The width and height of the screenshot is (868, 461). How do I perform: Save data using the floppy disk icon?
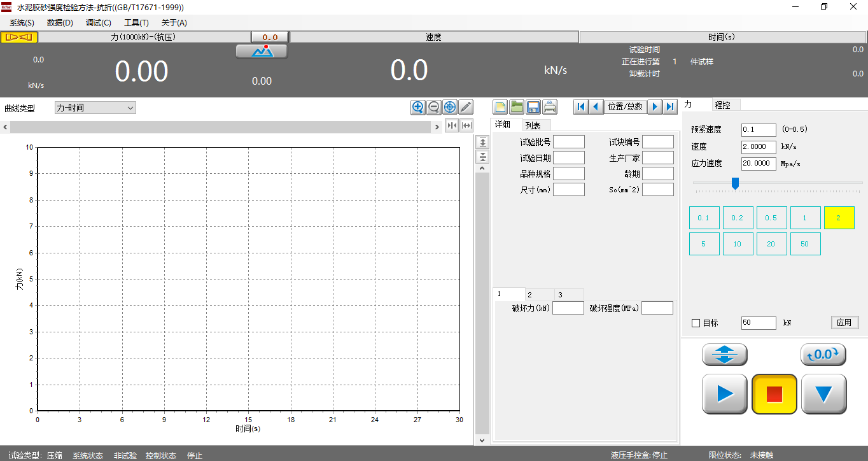533,107
